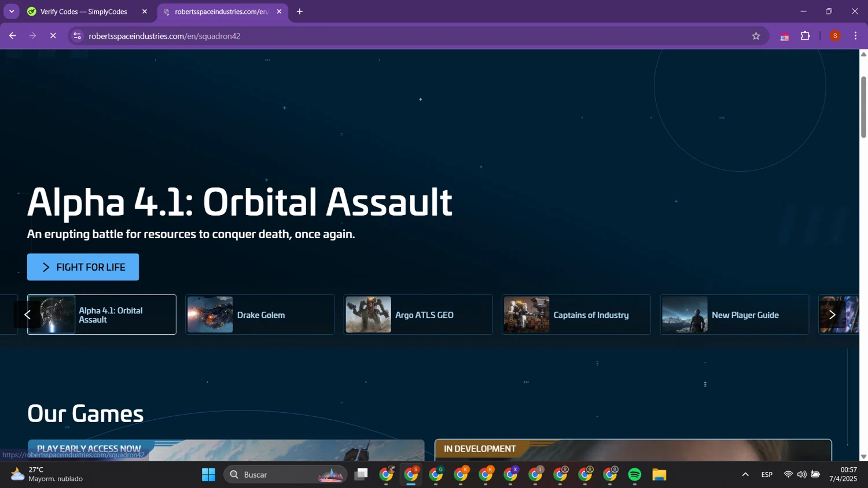Viewport: 868px width, 488px height.
Task: Open the Chrome profile avatar S
Action: (x=835, y=36)
